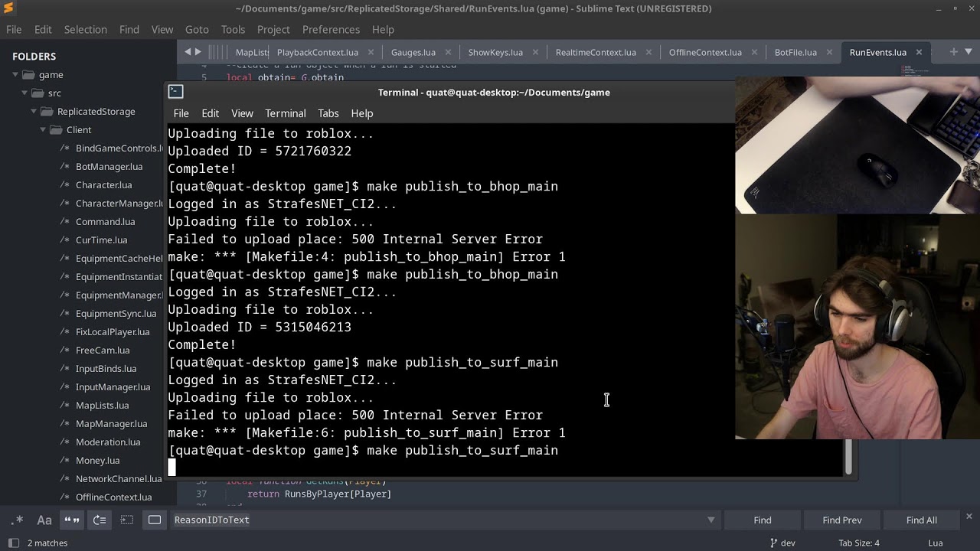Click the Find button
The image size is (980, 551).
(x=763, y=520)
